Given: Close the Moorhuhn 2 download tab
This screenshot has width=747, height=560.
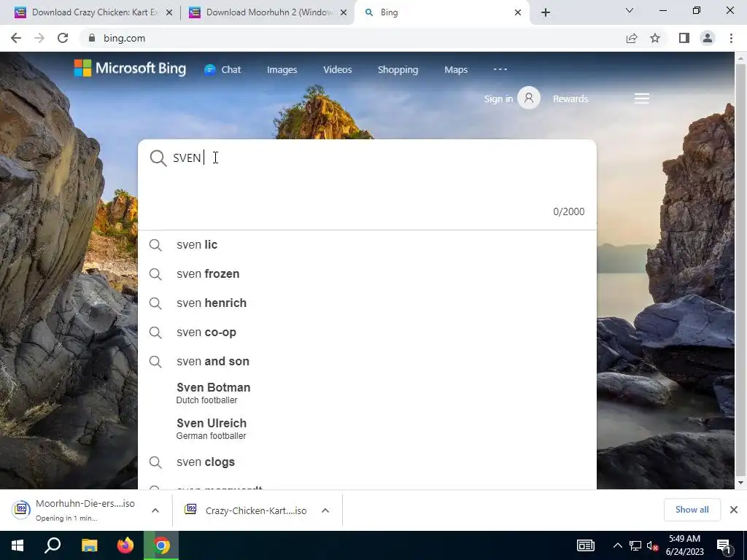Looking at the screenshot, I should (344, 13).
